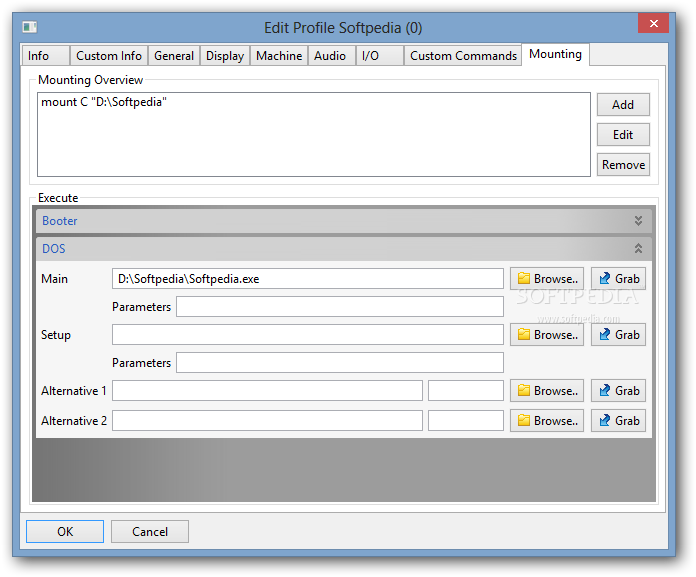
Task: Click the Remove mount button
Action: click(623, 165)
